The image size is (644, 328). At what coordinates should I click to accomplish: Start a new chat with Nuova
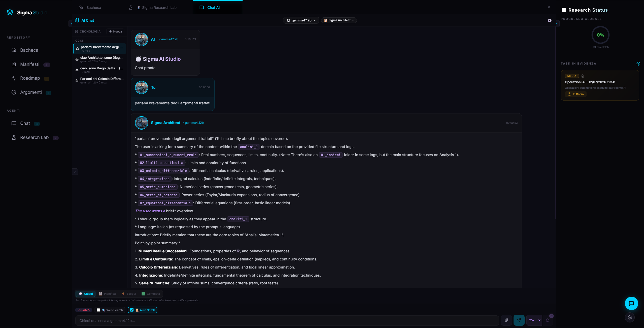point(115,32)
